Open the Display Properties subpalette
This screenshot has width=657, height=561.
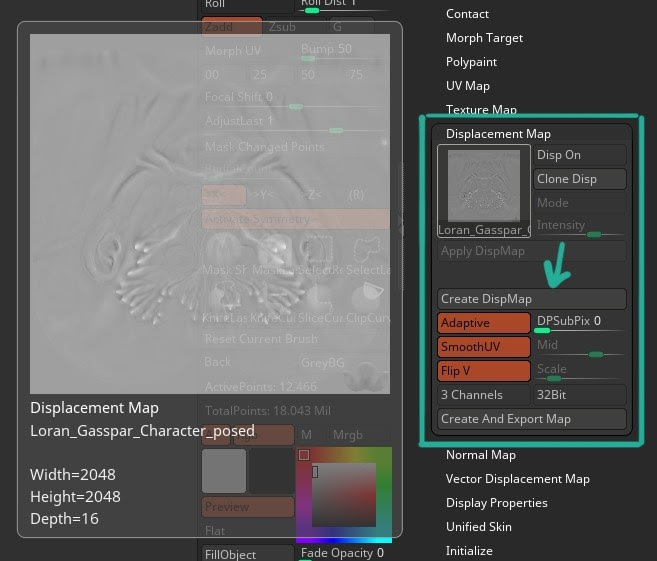tap(496, 502)
